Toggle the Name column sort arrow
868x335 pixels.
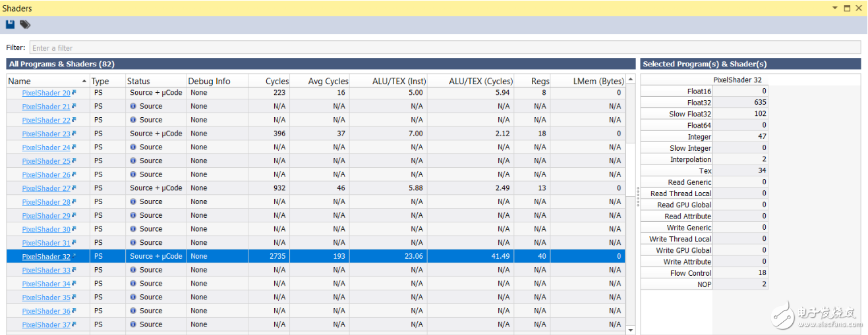pos(84,81)
